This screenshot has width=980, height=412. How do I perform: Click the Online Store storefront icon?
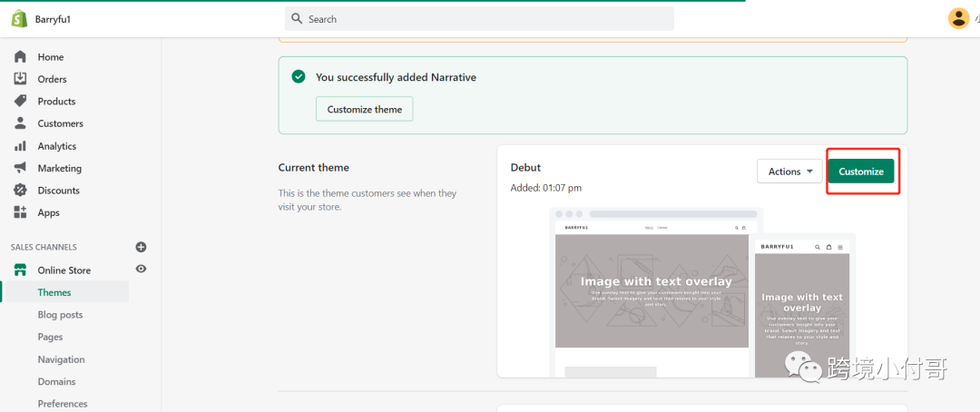(20, 270)
